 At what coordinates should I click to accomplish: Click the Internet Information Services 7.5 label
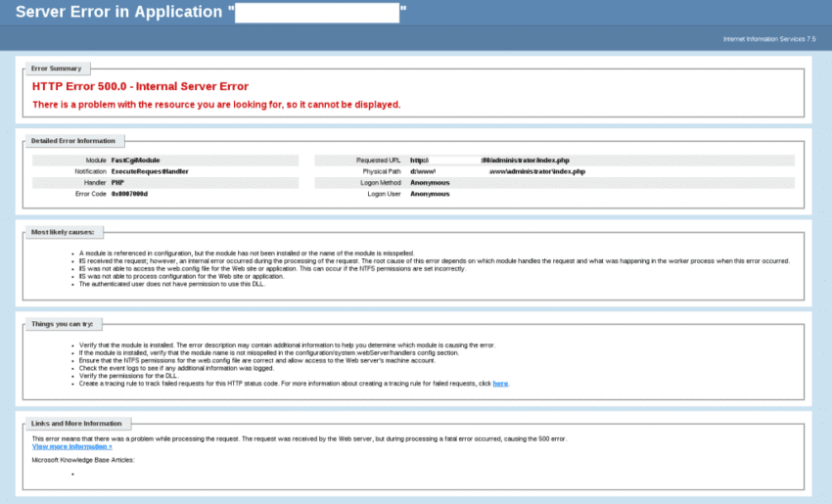click(x=769, y=39)
